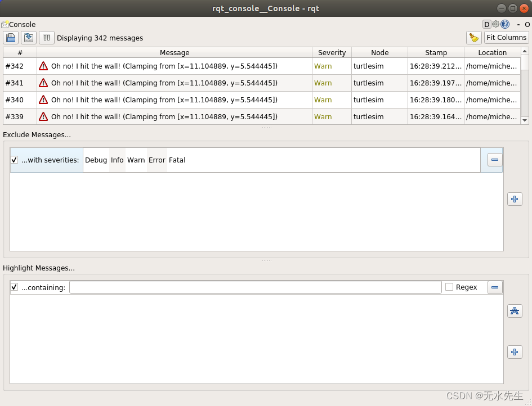Click stamp 16:28:39.180 cell
This screenshot has height=406, width=532.
[x=436, y=100]
